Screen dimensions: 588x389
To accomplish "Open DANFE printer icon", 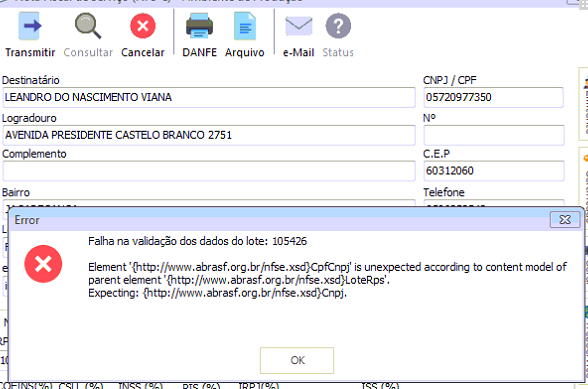I will 200,26.
